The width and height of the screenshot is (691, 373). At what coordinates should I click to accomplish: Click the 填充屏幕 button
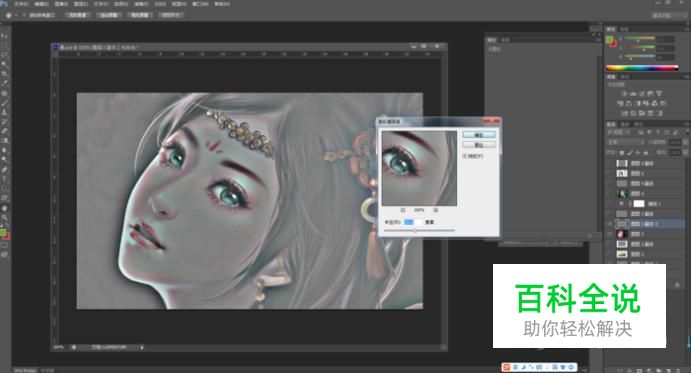140,15
